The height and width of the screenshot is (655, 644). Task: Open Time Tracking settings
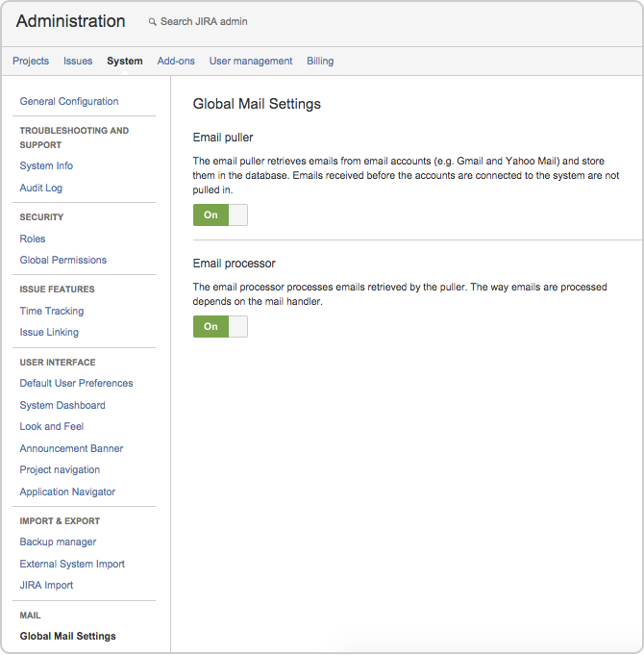click(x=52, y=312)
